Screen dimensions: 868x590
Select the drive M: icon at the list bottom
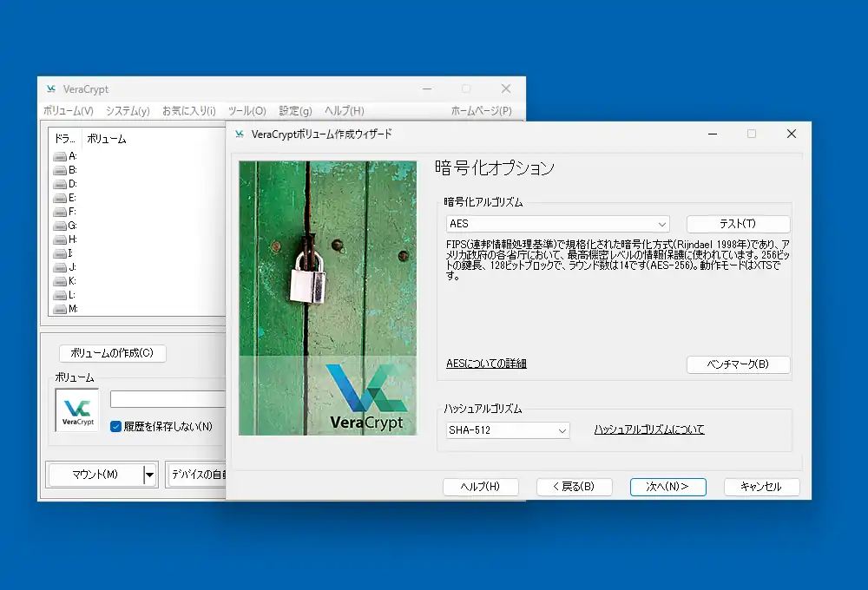point(58,308)
